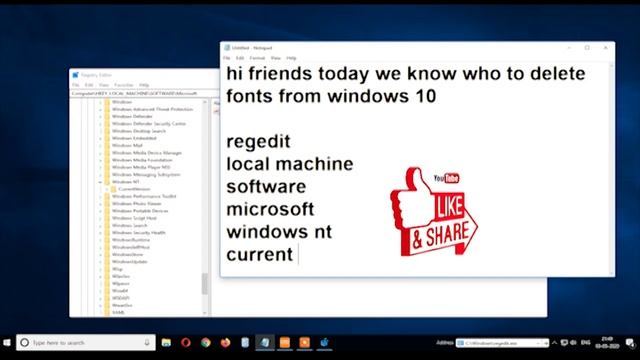The height and width of the screenshot is (360, 640).
Task: Select the Windows Embedded key
Action: click(x=134, y=138)
